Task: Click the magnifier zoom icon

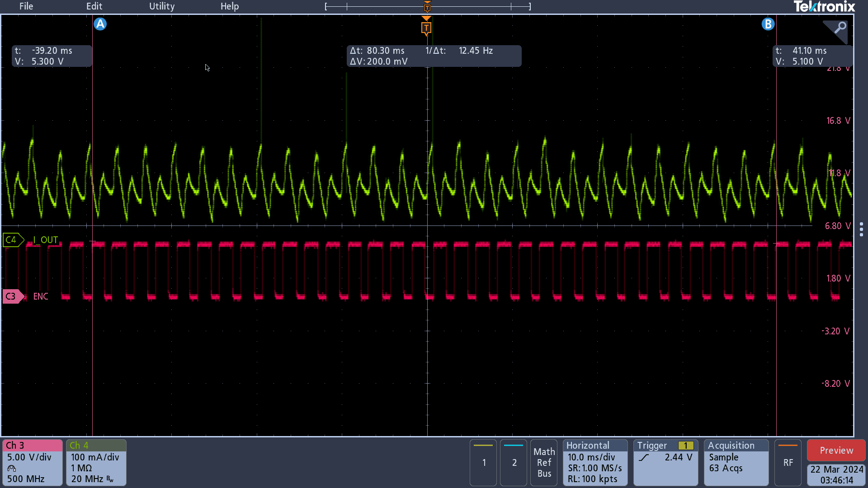Action: (x=840, y=28)
